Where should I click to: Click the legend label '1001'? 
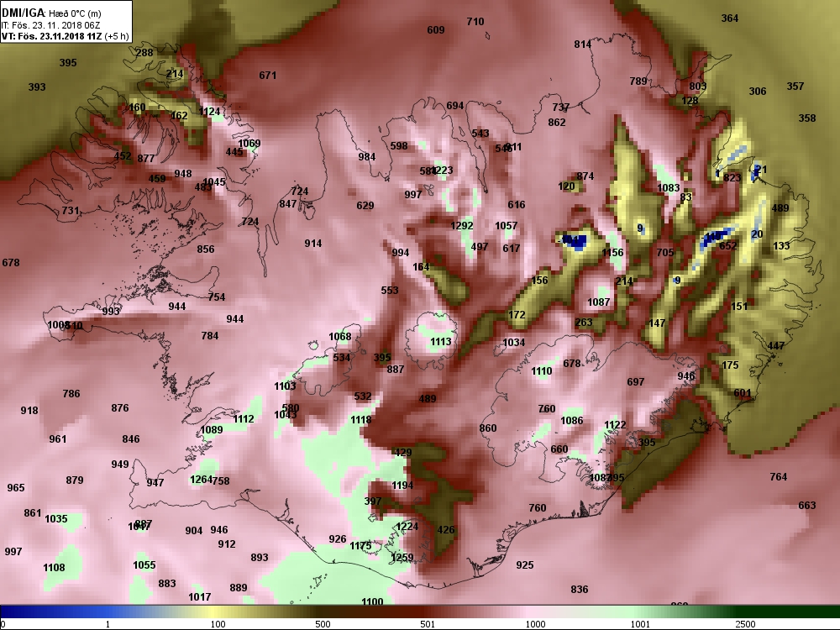coord(640,624)
